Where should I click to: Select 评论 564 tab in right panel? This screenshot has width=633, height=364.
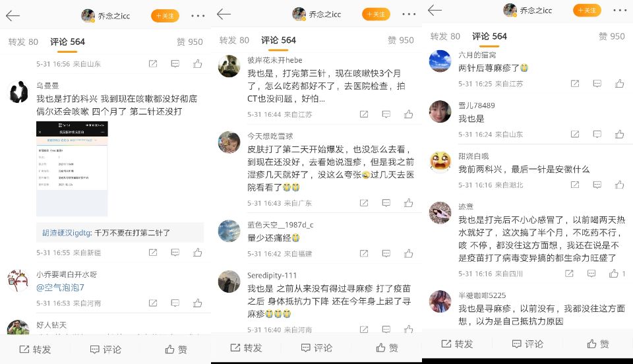coord(489,36)
